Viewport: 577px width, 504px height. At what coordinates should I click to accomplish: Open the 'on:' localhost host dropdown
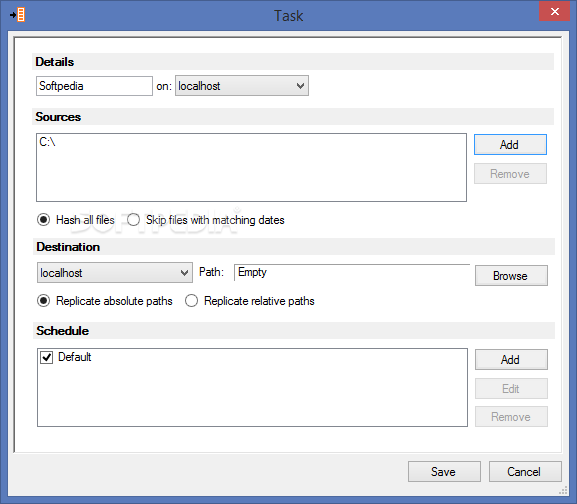[242, 86]
